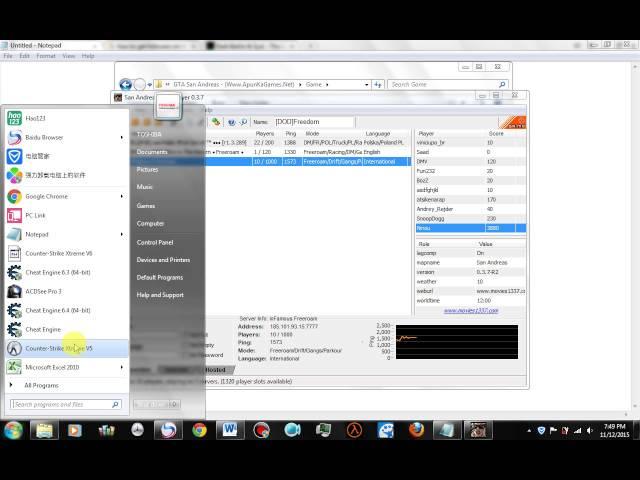The width and height of the screenshot is (640, 480).
Task: Expand Notepad recent files arrow
Action: point(122,234)
